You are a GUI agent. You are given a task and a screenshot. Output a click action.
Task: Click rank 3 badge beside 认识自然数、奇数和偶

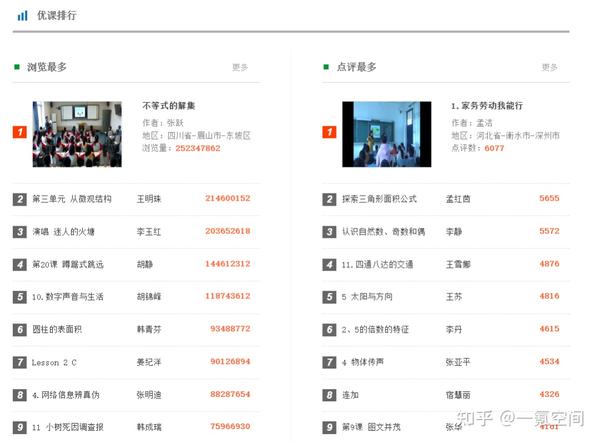tap(329, 232)
